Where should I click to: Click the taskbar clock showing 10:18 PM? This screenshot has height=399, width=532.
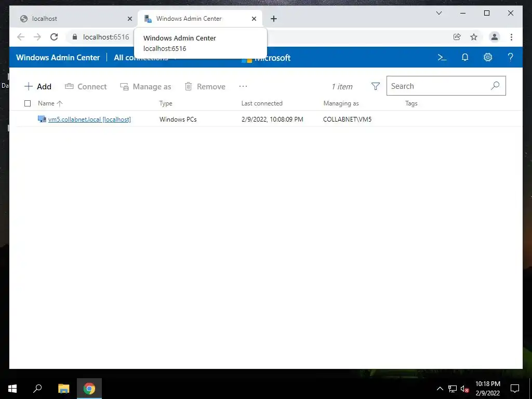pyautogui.click(x=487, y=389)
